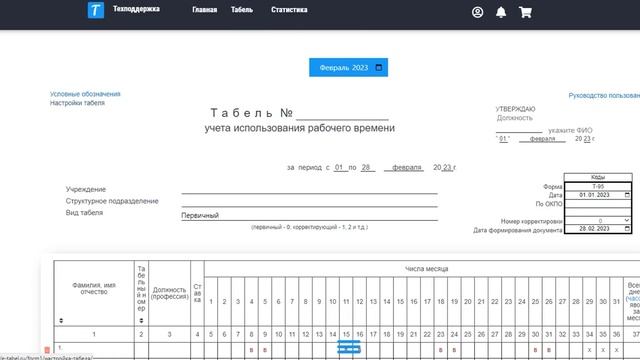Click the blue T logo icon

96,10
